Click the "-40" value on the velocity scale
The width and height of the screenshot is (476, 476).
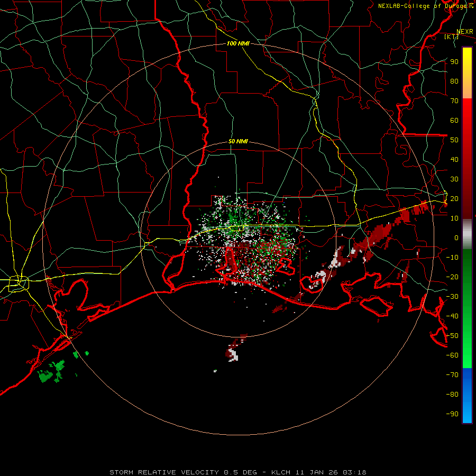click(452, 316)
